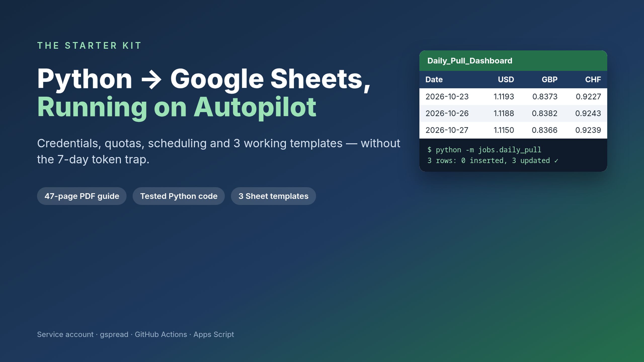Image resolution: width=644 pixels, height=362 pixels.
Task: Click the 'CHF' column header
Action: point(593,80)
